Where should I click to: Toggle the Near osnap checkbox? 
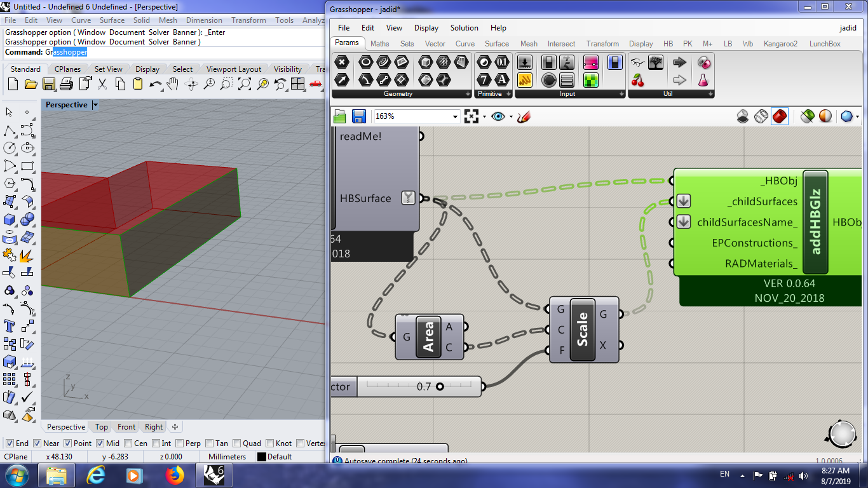coord(37,444)
